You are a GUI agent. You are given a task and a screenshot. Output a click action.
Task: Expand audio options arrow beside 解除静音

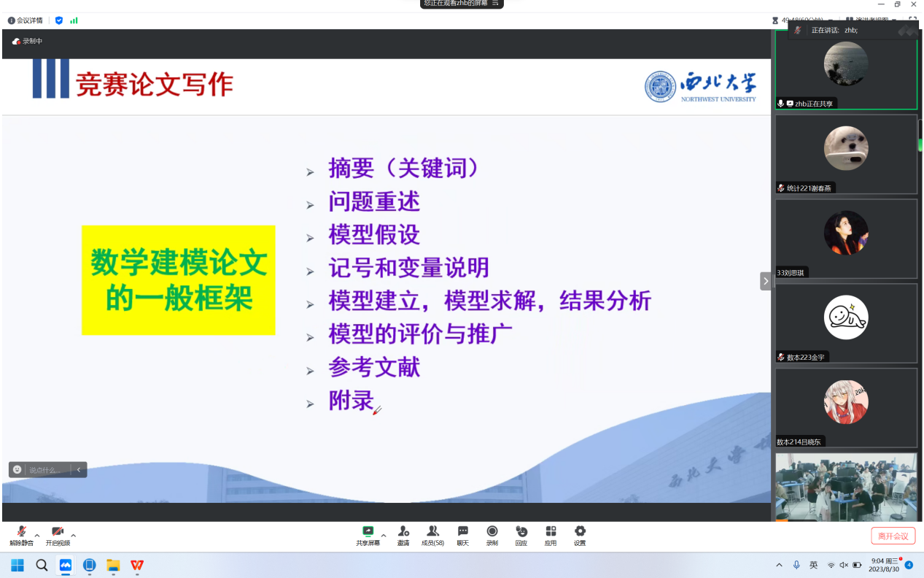[37, 535]
